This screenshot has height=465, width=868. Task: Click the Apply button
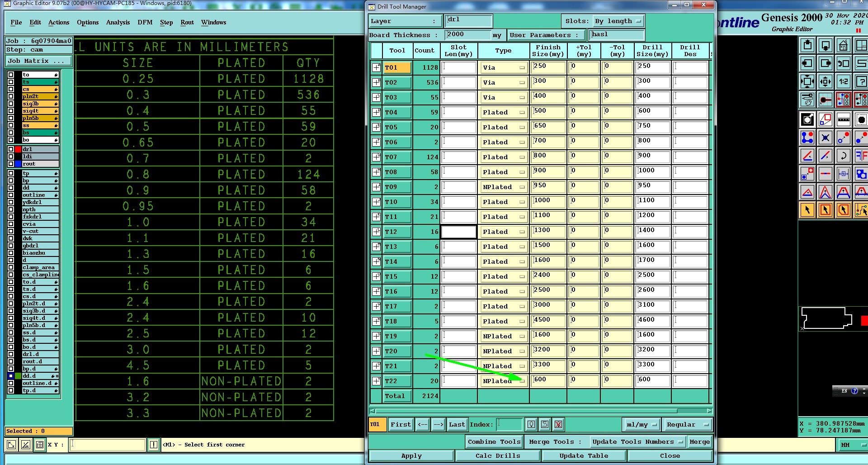tap(411, 456)
